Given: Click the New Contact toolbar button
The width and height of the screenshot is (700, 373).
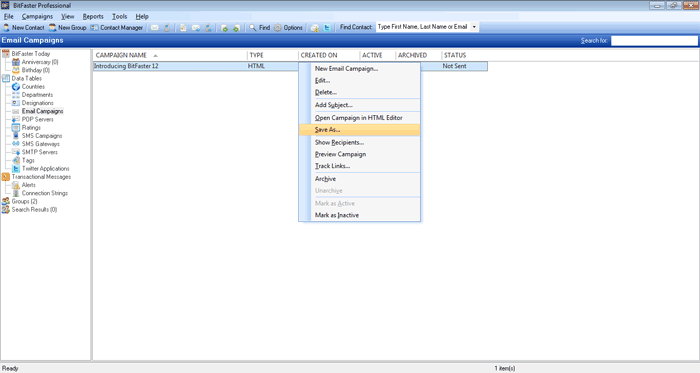Looking at the screenshot, I should click(24, 28).
